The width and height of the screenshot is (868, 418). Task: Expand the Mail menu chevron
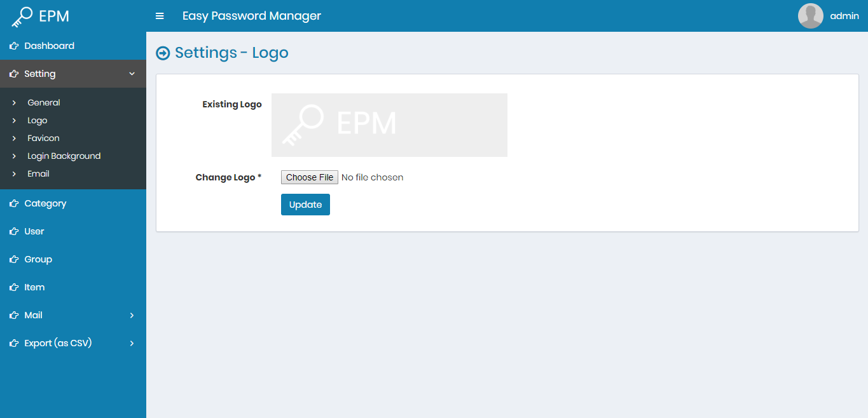[x=132, y=315]
